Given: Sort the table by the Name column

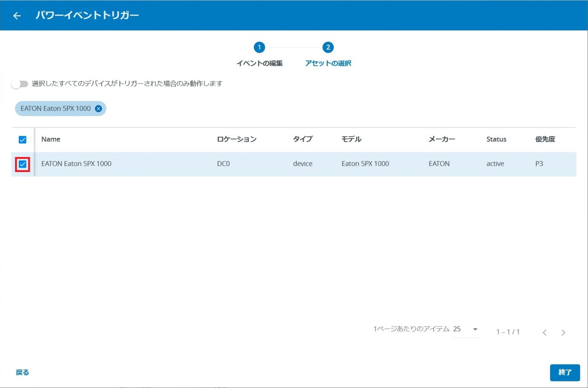Looking at the screenshot, I should (51, 139).
